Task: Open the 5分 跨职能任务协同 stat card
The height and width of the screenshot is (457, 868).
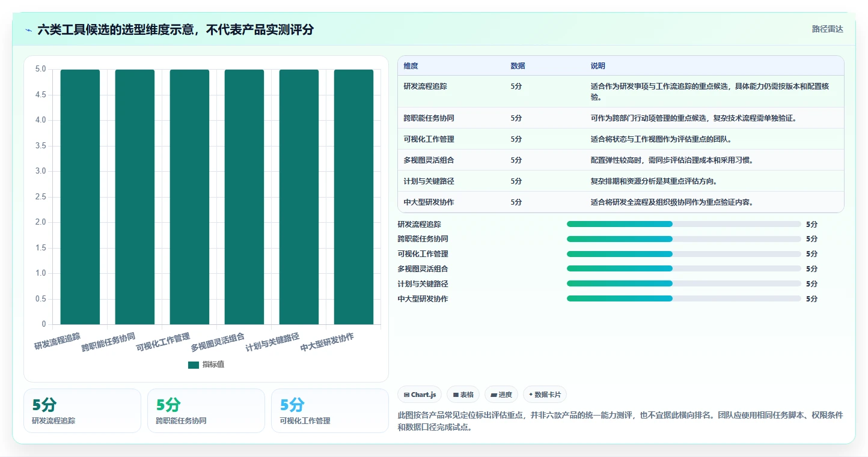Action: coord(206,411)
